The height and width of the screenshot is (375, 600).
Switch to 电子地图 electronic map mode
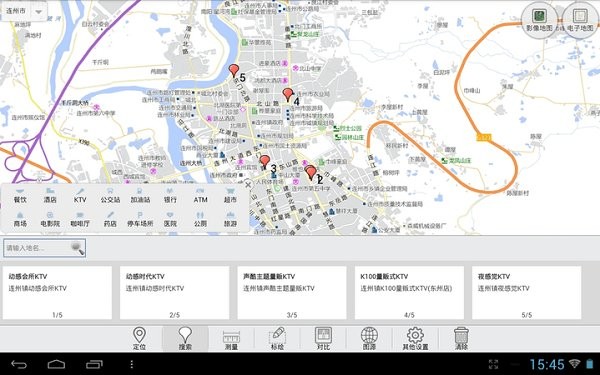pos(580,20)
